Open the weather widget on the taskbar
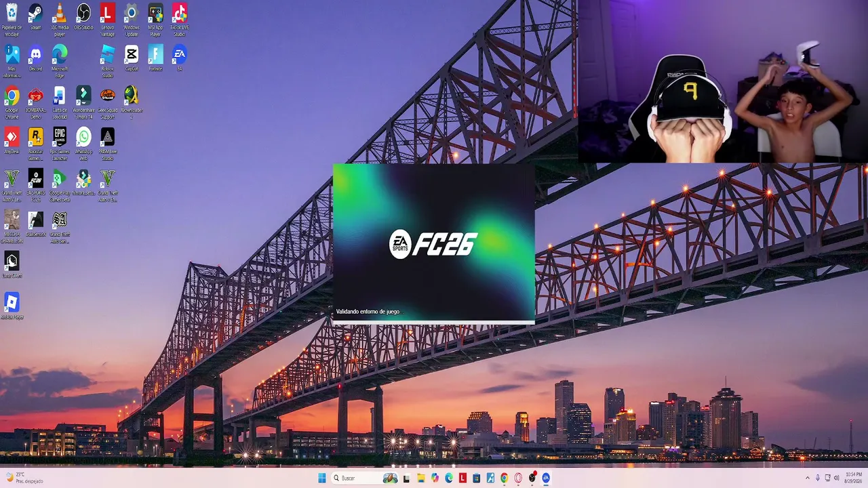Screen dimensions: 868x488 tap(24, 478)
